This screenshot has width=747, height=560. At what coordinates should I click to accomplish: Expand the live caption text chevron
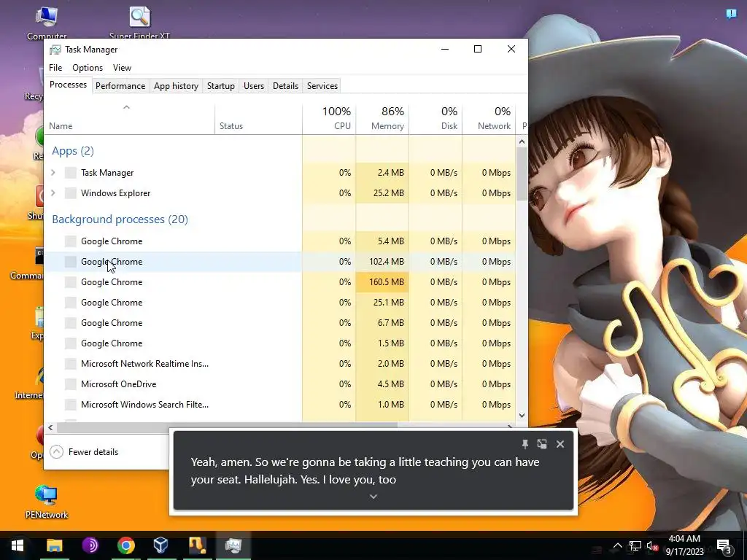(x=373, y=496)
